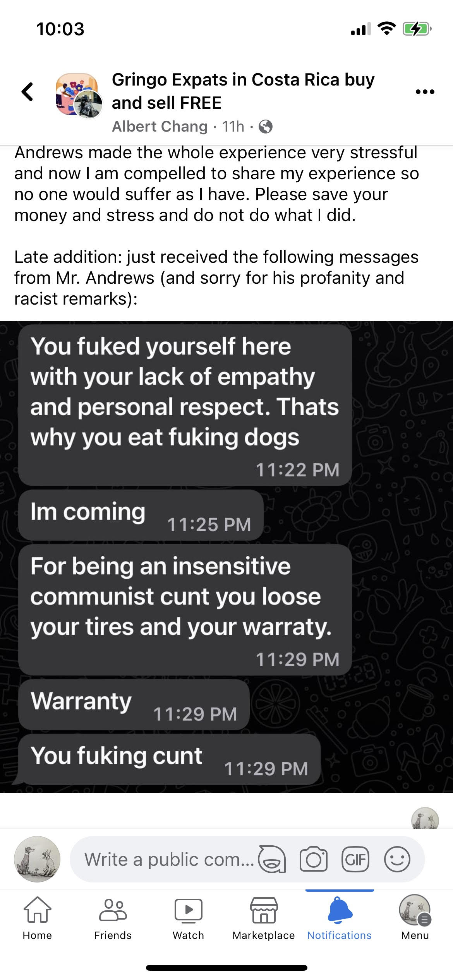Open the Marketplace tab
Viewport: 453px width, 980px height.
264,918
